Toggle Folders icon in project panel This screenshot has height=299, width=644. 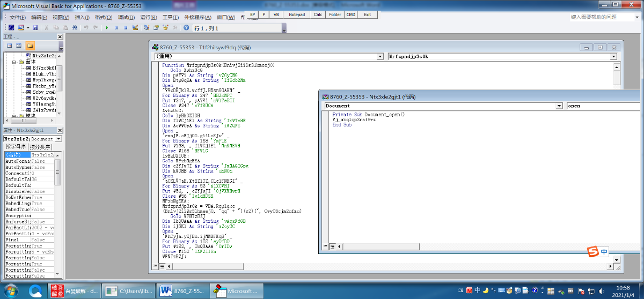(x=30, y=46)
